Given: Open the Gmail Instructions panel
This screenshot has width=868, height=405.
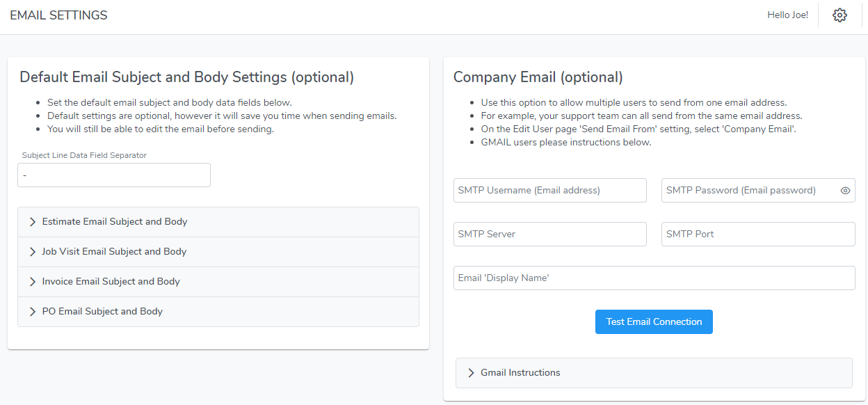Looking at the screenshot, I should tap(521, 372).
